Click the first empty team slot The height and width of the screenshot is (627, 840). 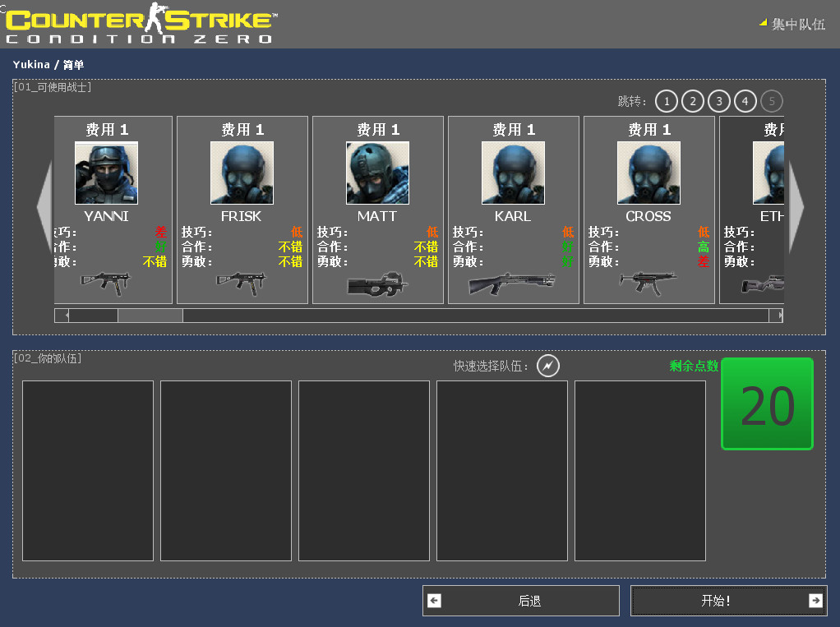click(x=88, y=471)
